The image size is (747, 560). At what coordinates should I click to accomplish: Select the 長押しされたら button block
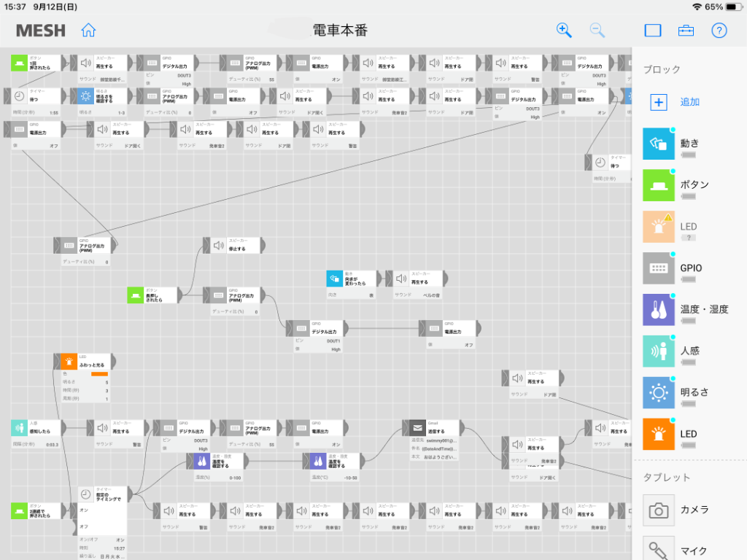pyautogui.click(x=152, y=295)
